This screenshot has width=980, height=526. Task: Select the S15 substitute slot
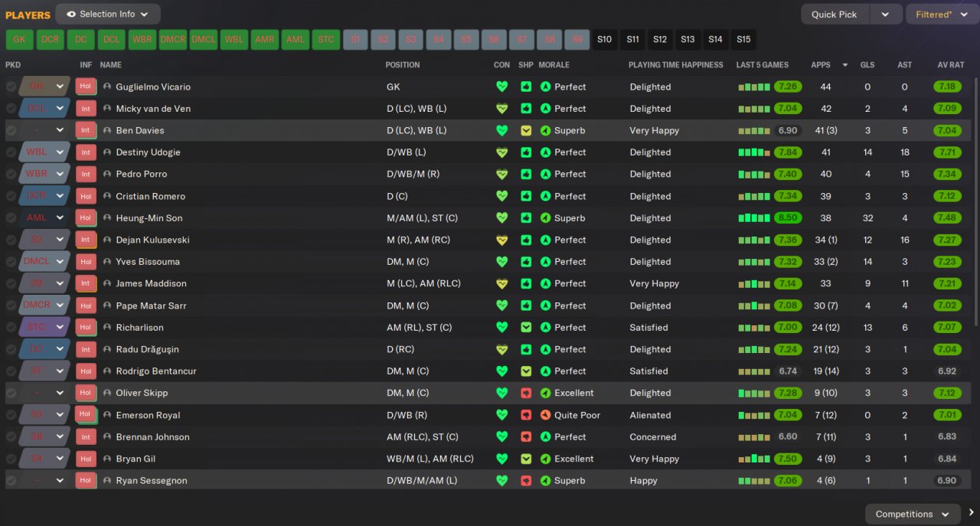(x=743, y=39)
